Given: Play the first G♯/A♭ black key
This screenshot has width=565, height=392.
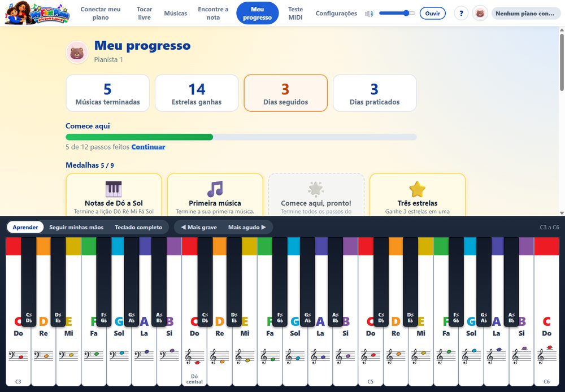Looking at the screenshot, I should point(132,281).
